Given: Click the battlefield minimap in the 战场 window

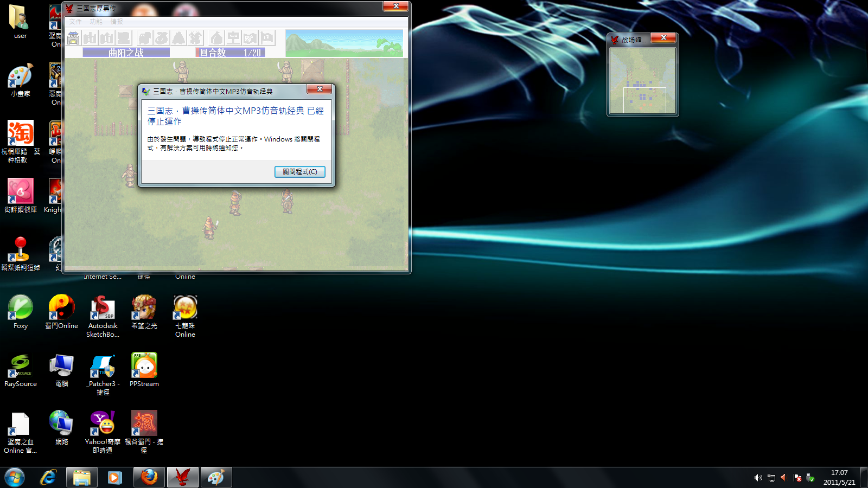Looking at the screenshot, I should [643, 81].
